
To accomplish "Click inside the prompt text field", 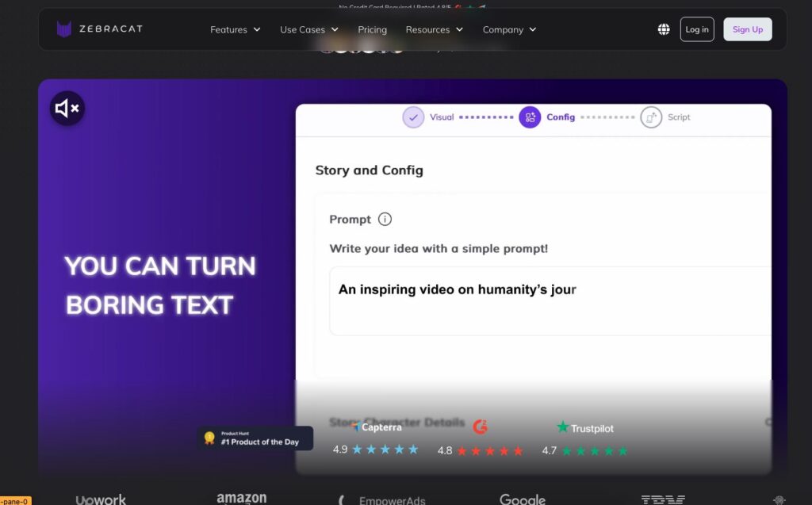I will 550,301.
